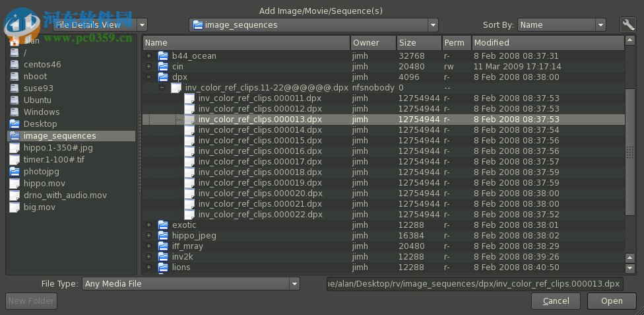Click the vertical scrollbar thumb
Image resolution: width=644 pixels, height=315 pixels.
630,152
